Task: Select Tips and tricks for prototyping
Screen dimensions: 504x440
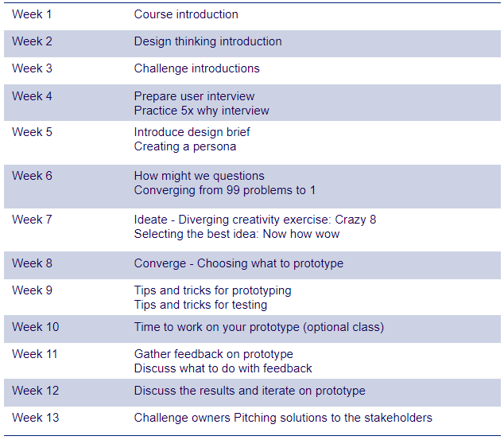Action: pyautogui.click(x=212, y=290)
